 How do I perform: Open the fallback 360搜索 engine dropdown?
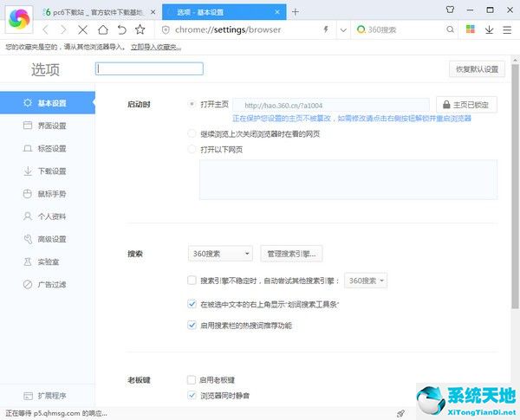[x=366, y=281]
